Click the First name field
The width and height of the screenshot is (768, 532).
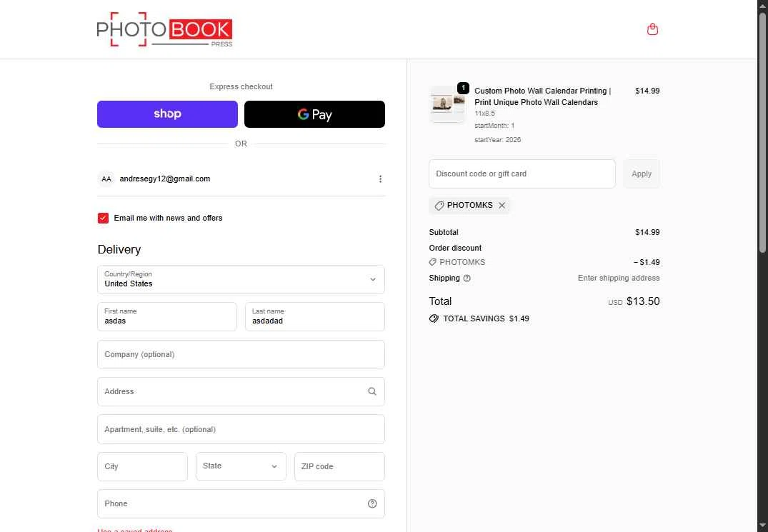pyautogui.click(x=167, y=316)
